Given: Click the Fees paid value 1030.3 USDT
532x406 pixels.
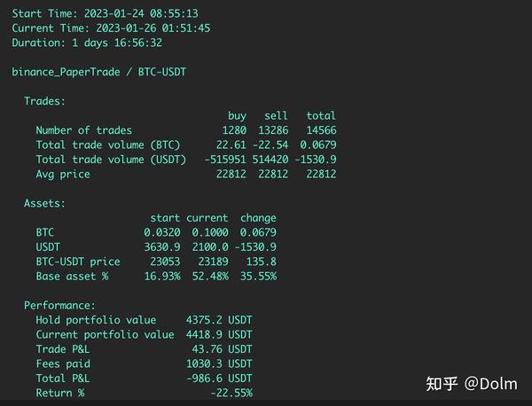Looking at the screenshot, I should 219,363.
